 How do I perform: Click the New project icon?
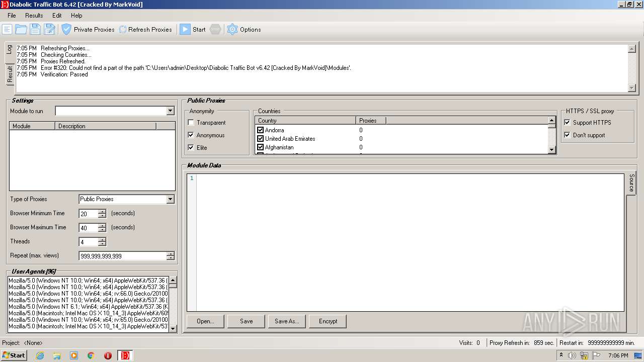coord(7,29)
